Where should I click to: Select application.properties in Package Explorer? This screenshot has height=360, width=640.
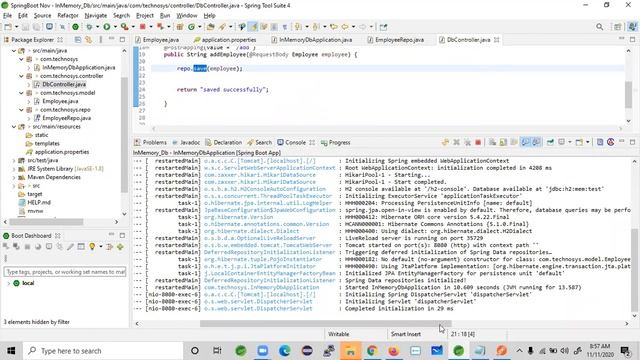point(62,152)
